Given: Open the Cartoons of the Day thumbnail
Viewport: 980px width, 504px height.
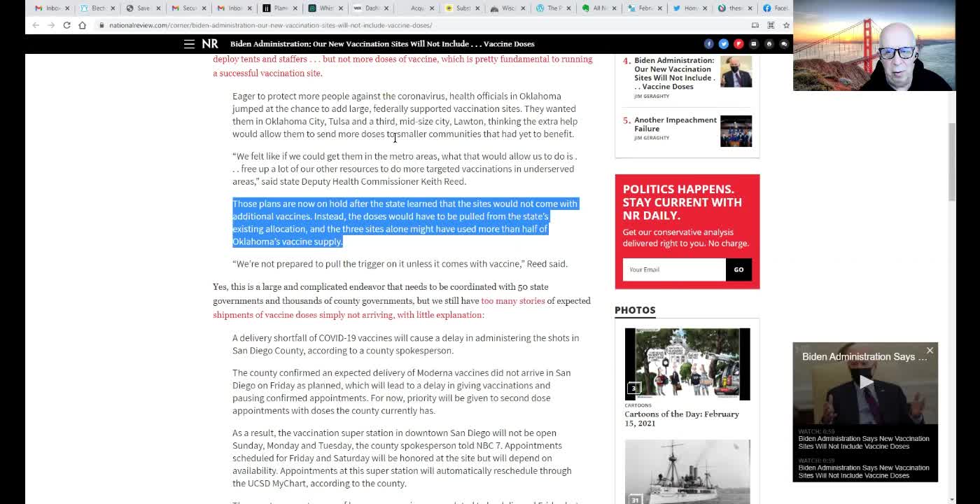Looking at the screenshot, I should tap(687, 364).
